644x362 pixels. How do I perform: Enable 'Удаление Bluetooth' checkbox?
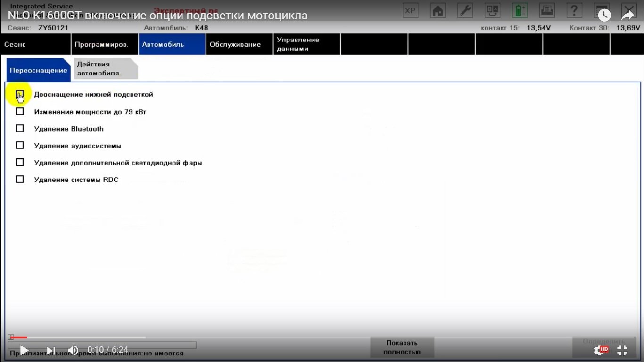(x=20, y=129)
